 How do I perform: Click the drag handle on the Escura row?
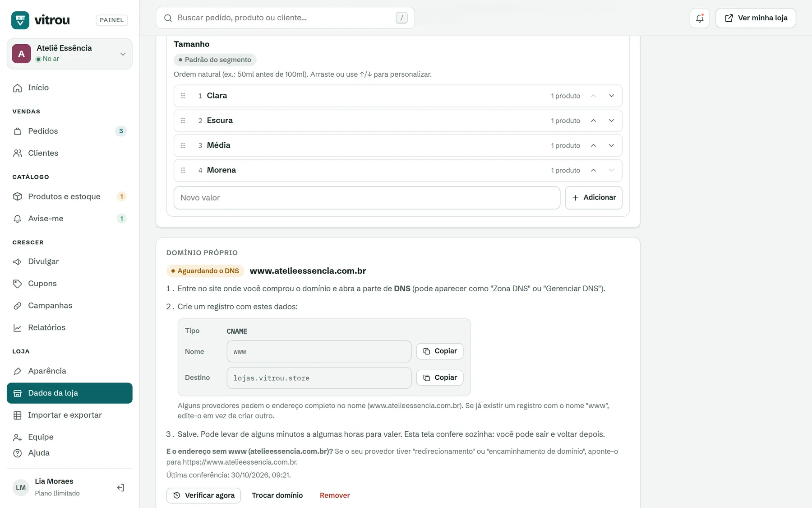point(183,121)
